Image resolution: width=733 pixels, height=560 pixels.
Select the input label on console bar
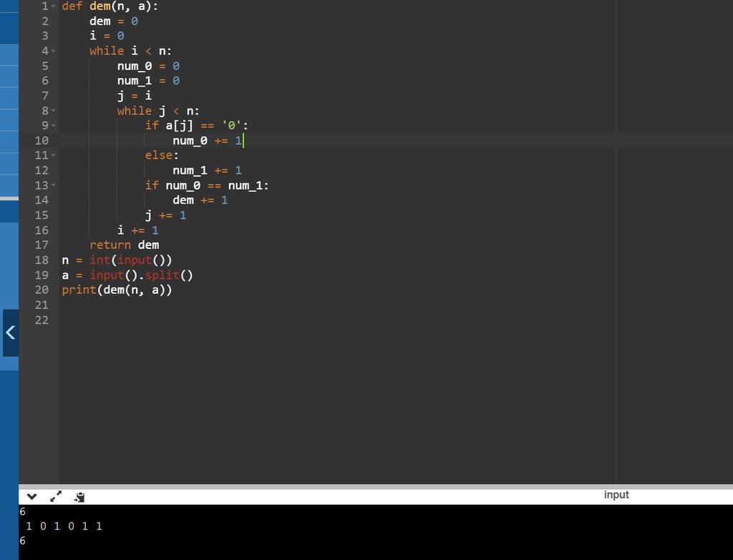pos(616,495)
